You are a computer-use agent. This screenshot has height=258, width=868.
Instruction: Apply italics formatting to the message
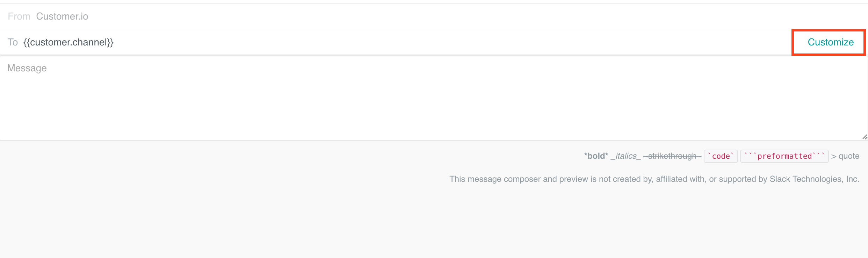tap(625, 156)
